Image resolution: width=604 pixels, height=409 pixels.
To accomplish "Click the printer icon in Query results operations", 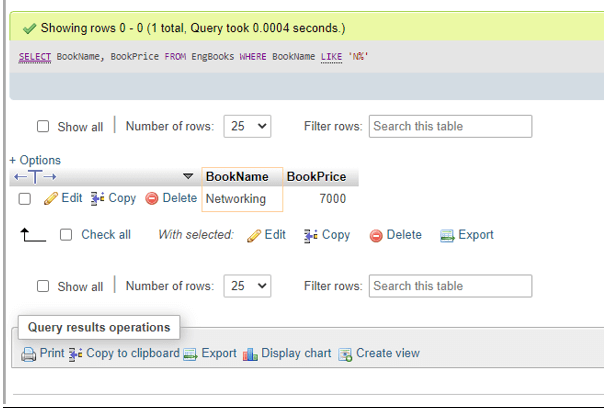I will [29, 354].
